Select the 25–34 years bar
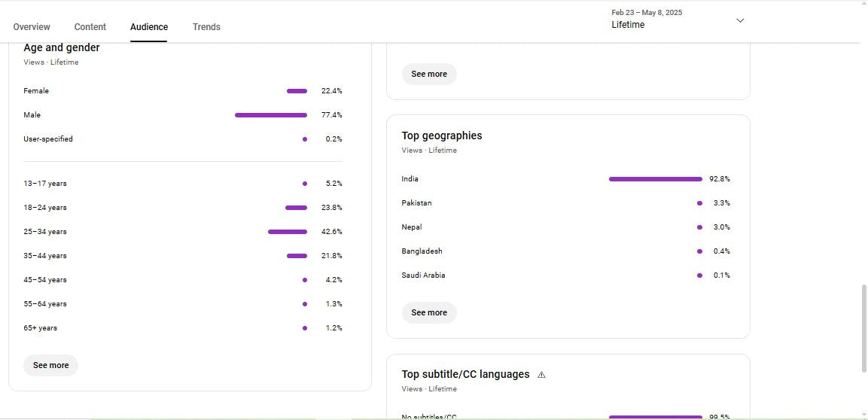868x420 pixels. click(288, 232)
